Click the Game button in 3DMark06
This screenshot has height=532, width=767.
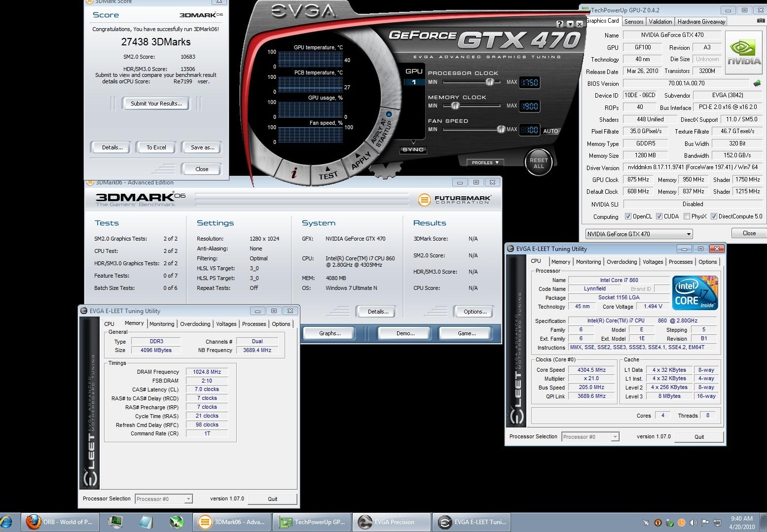click(x=467, y=333)
